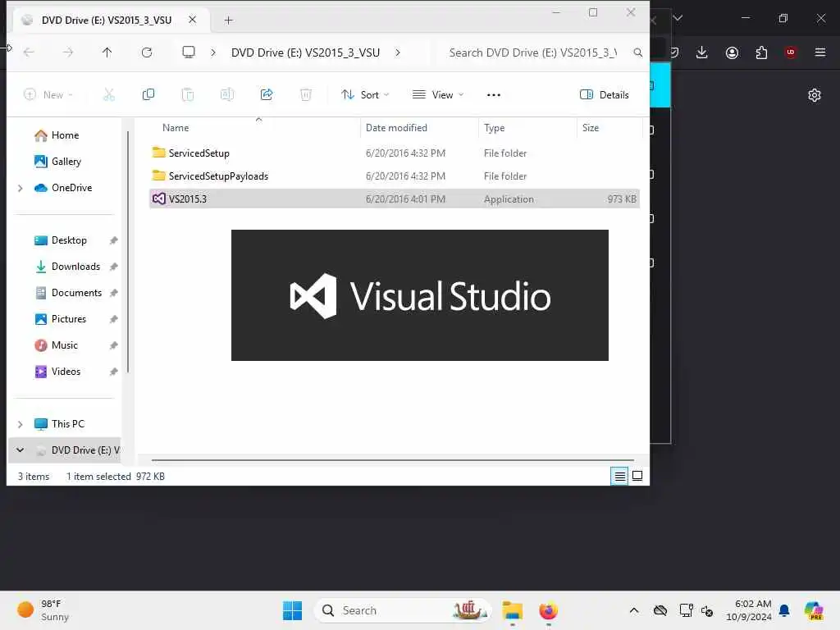Viewport: 840px width, 630px height.
Task: Open the New dropdown menu
Action: click(x=48, y=95)
